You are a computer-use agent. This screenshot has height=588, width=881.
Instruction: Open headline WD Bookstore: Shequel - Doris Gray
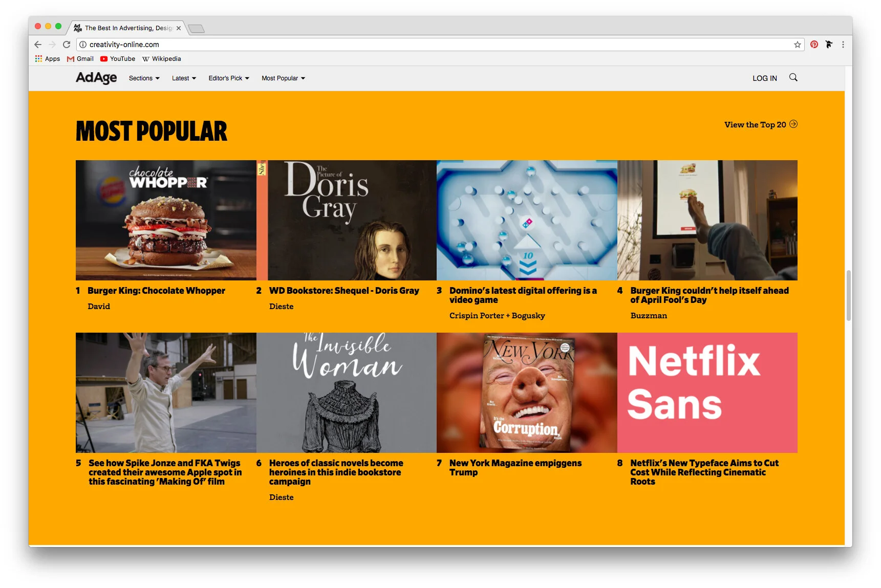344,291
